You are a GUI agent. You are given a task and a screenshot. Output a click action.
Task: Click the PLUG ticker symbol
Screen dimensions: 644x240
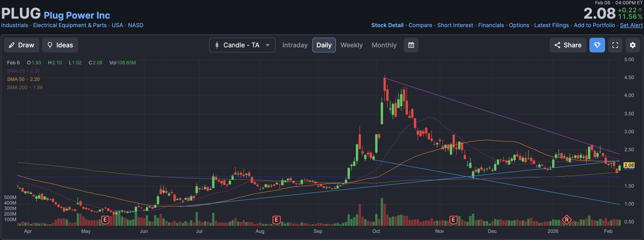coord(21,14)
